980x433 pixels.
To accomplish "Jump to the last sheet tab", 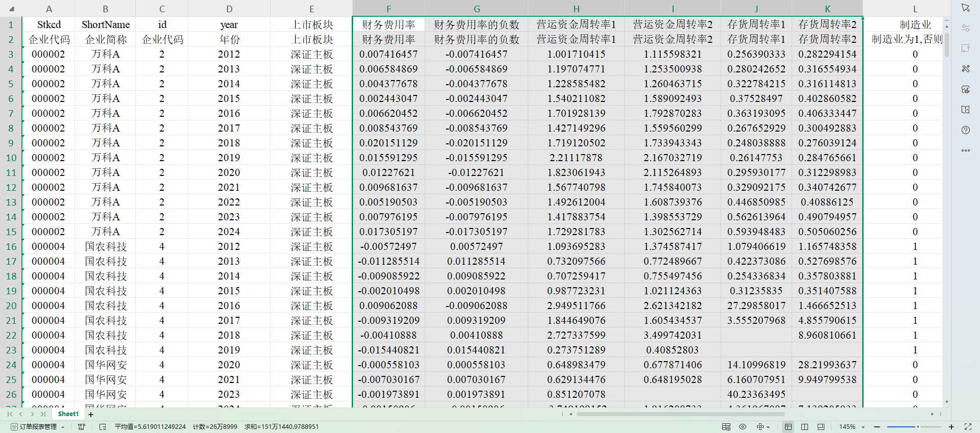I will [43, 414].
